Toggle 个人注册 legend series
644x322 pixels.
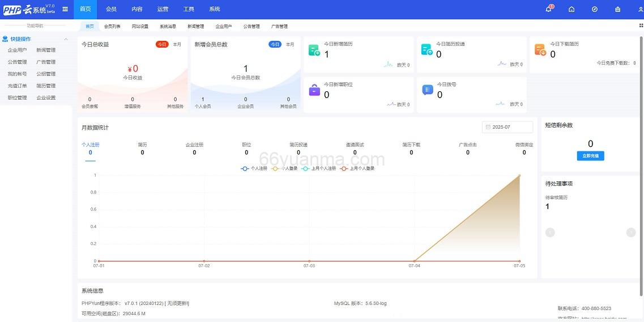[x=254, y=168]
